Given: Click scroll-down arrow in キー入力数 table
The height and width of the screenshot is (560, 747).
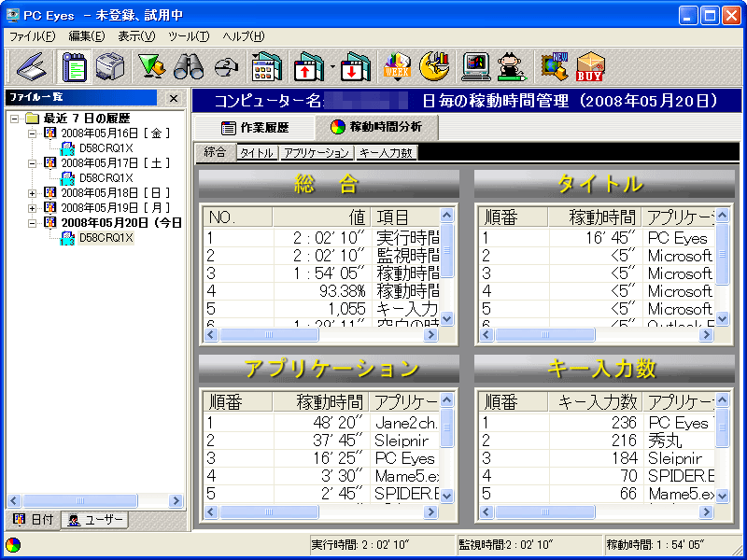Looking at the screenshot, I should coord(722,497).
